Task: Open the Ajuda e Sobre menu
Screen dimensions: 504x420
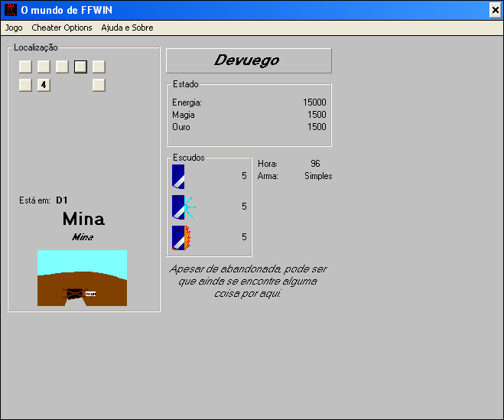Action: tap(127, 28)
